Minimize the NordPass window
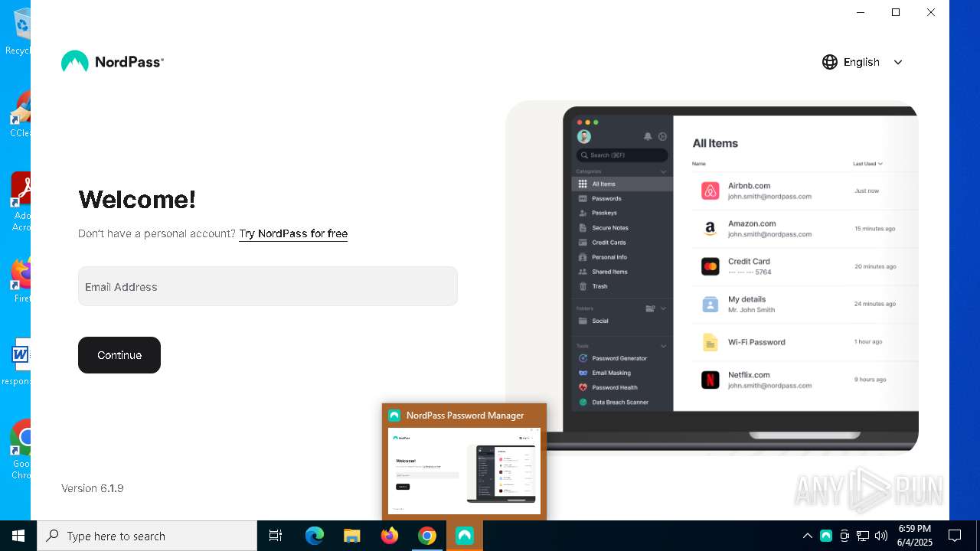 (861, 12)
